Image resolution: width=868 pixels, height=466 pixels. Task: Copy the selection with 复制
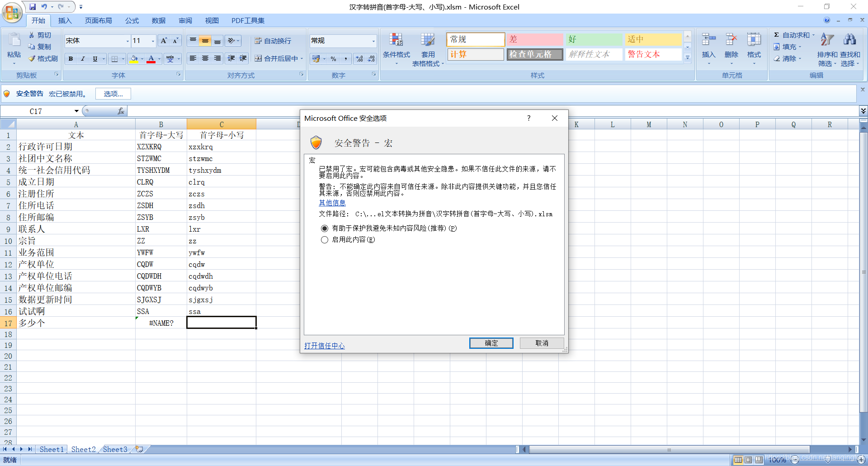point(40,47)
